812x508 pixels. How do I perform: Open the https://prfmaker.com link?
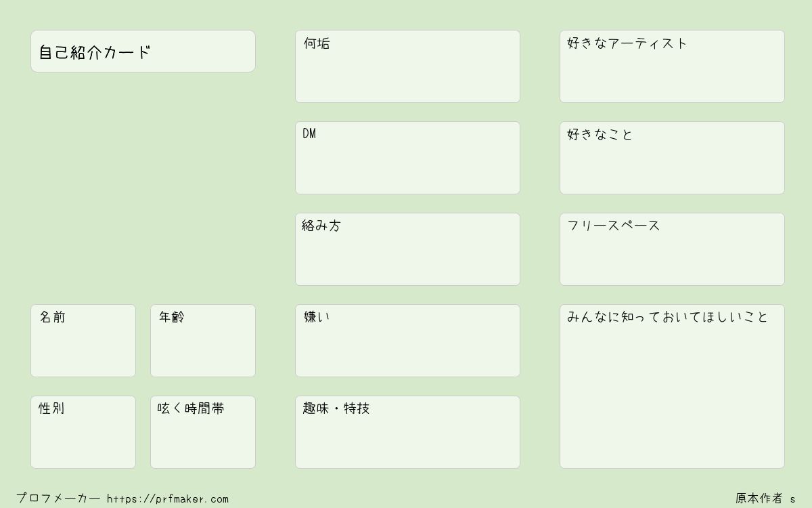(168, 499)
